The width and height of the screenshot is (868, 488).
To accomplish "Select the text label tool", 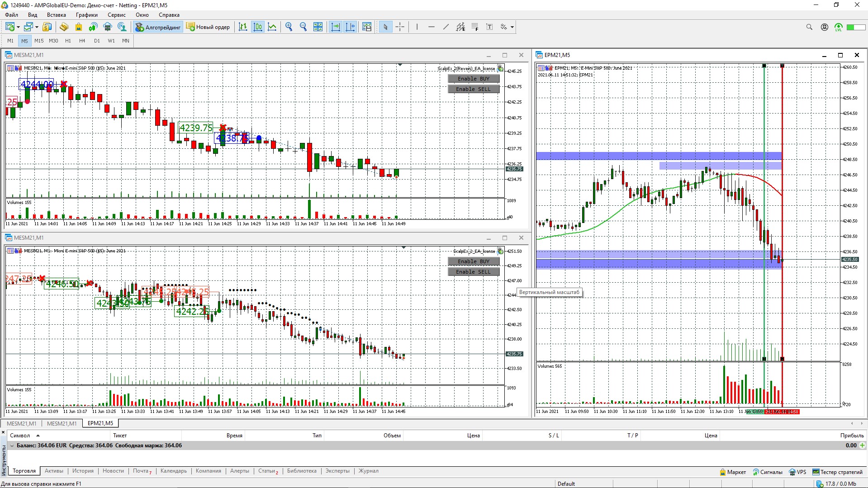I will (x=489, y=27).
